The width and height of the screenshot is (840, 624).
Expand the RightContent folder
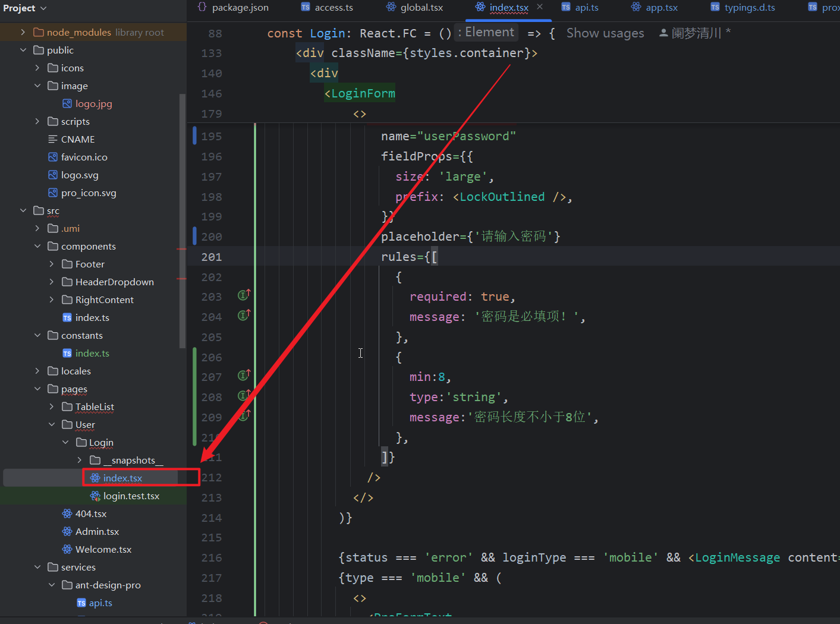52,300
